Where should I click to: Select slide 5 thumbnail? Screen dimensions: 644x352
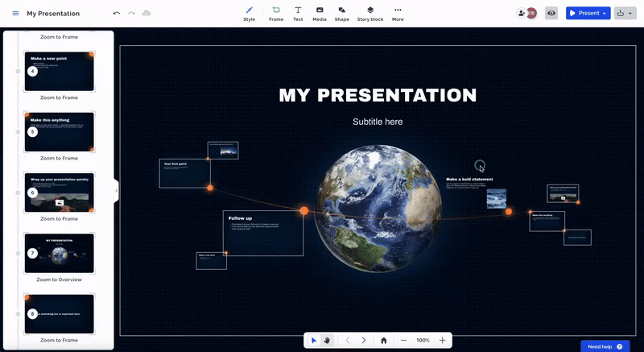[59, 132]
